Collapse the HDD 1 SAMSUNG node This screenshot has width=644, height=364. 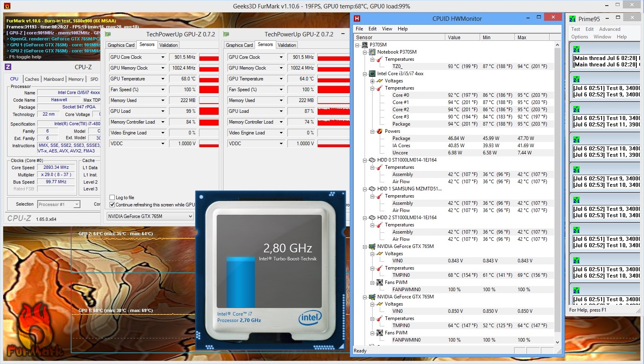365,189
